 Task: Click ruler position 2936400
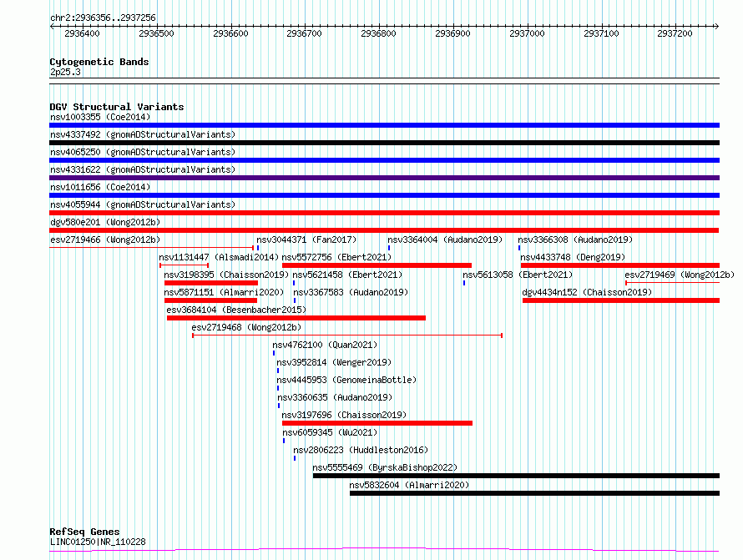point(82,33)
